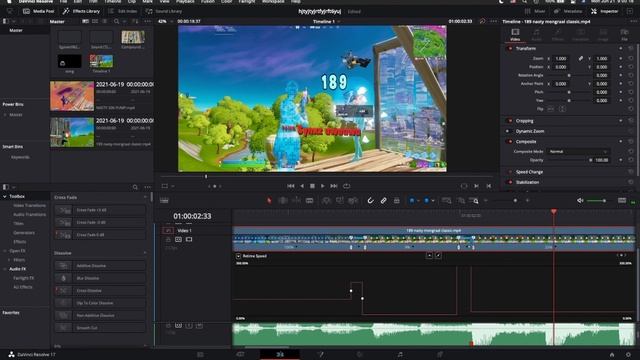
Task: Click the Zoom X value field
Action: (x=562, y=59)
